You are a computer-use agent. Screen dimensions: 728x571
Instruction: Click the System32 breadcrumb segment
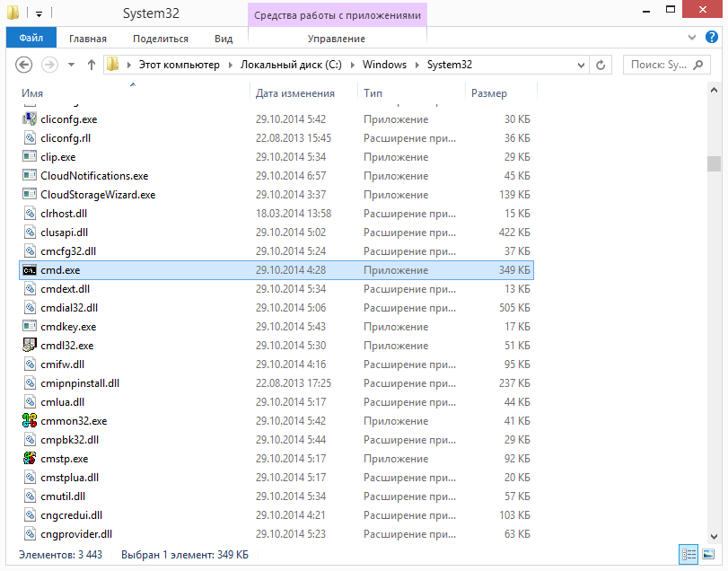pos(450,65)
